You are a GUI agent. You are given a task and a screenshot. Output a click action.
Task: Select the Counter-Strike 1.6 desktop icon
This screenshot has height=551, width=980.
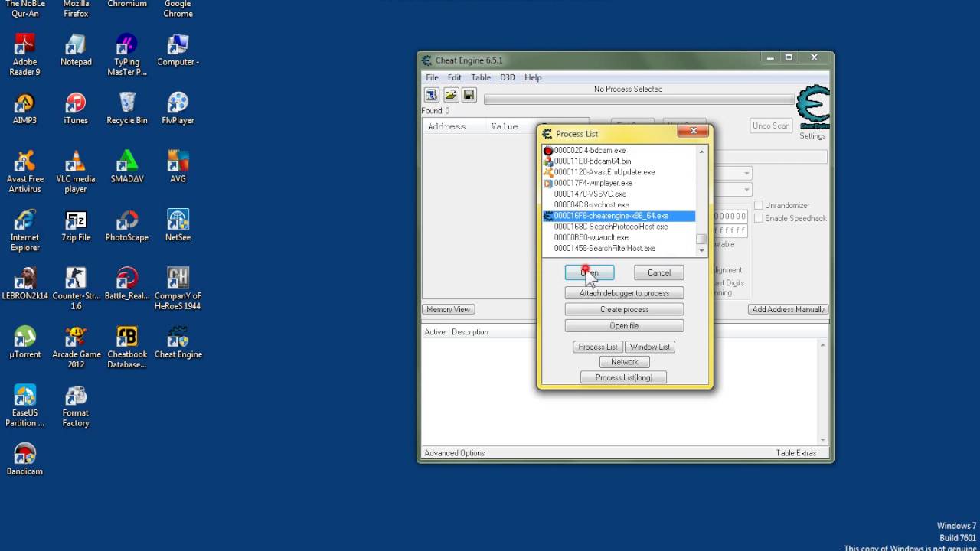76,289
